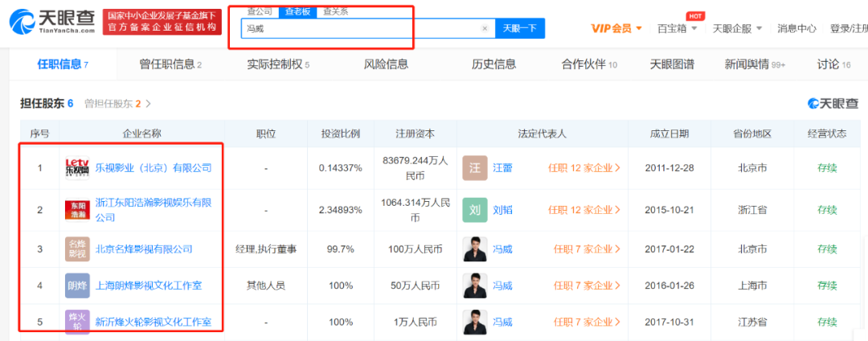Open the 天眼图谱 tab

click(x=671, y=65)
